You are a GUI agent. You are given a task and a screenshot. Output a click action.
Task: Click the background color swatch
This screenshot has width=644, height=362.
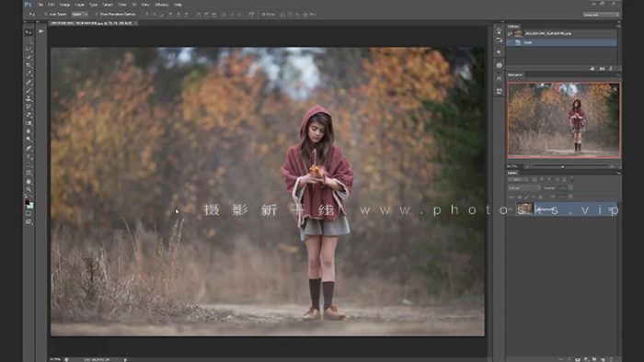pyautogui.click(x=30, y=206)
